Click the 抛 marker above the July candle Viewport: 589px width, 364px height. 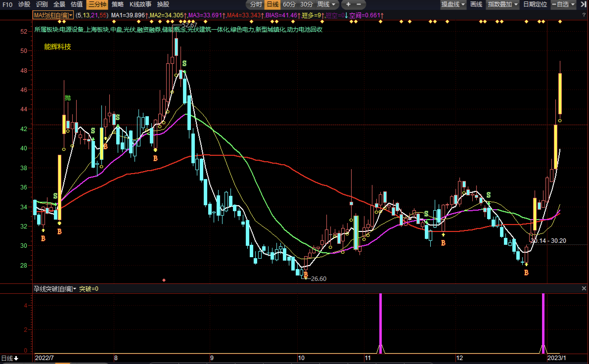point(68,98)
